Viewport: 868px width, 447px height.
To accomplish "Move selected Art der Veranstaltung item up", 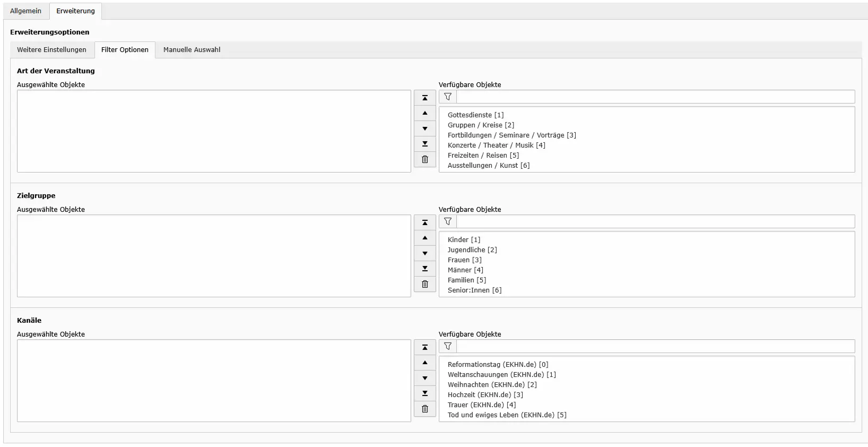I will pos(424,113).
